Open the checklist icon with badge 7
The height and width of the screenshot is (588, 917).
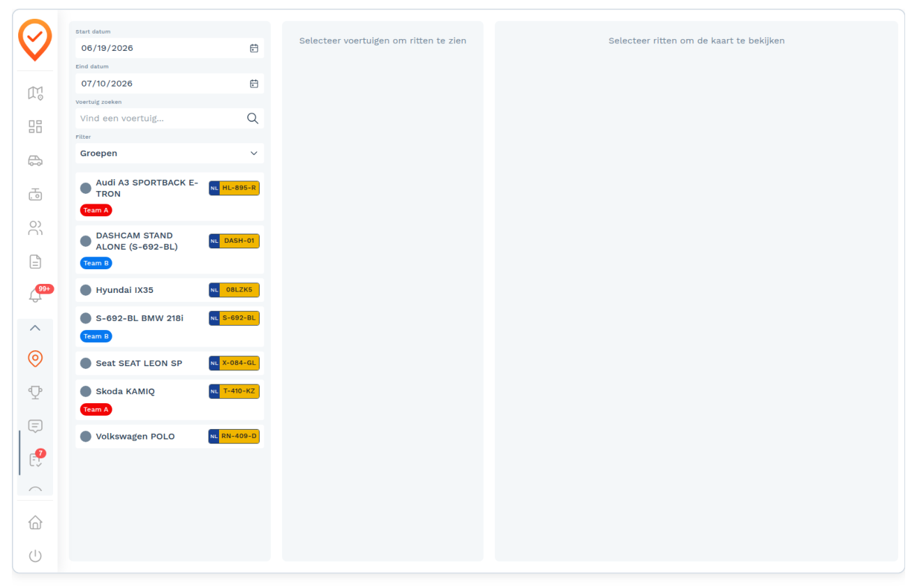pos(35,460)
